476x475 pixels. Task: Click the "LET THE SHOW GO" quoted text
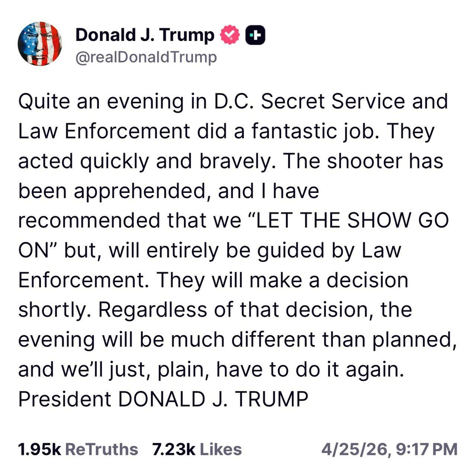[347, 220]
